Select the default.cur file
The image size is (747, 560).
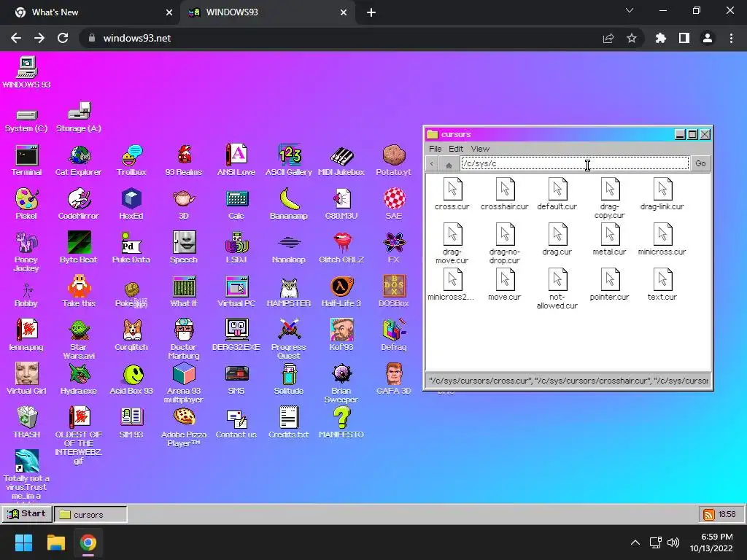coord(557,194)
